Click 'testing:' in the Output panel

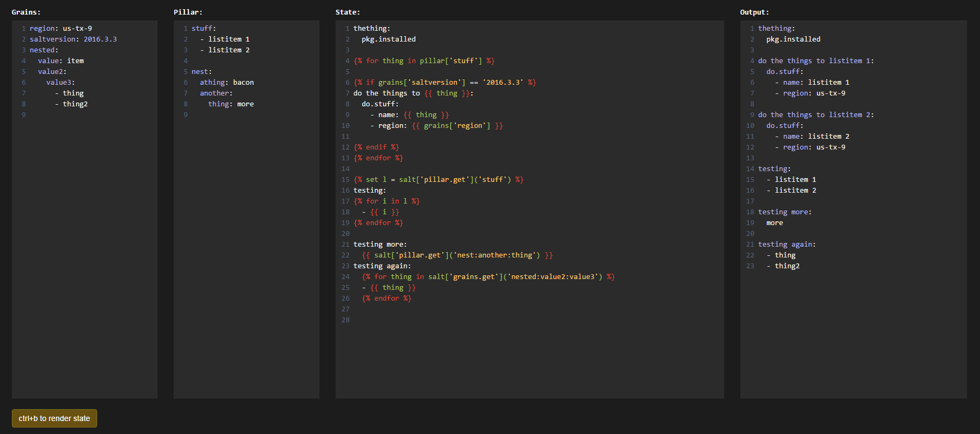tap(774, 169)
